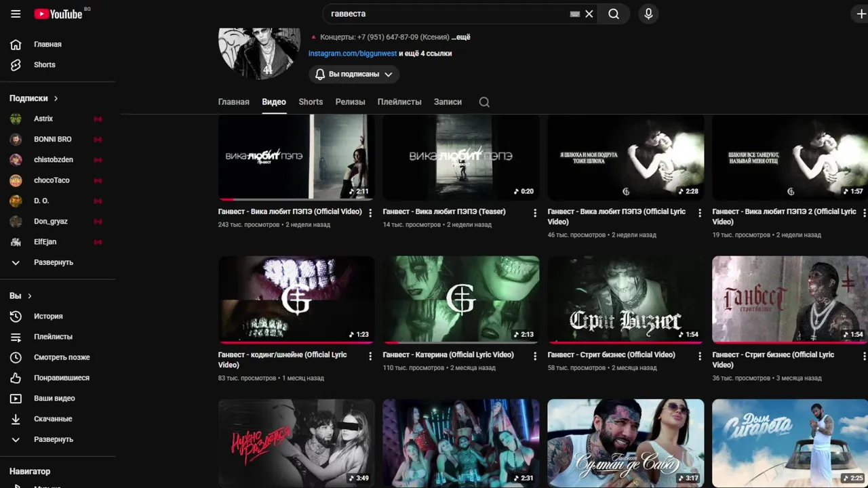Viewport: 868px width, 488px height.
Task: Click the search input field
Action: [448, 14]
